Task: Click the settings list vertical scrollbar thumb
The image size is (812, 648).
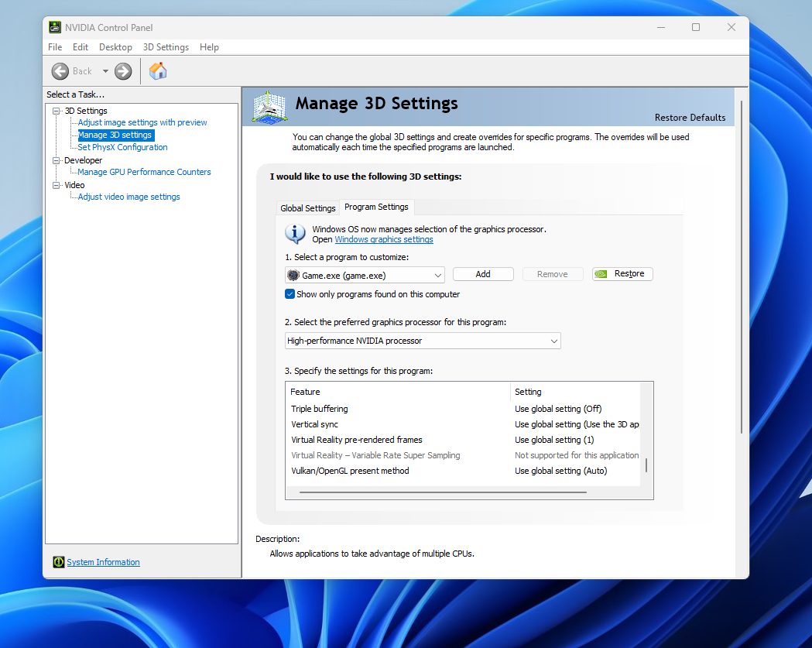Action: (646, 465)
